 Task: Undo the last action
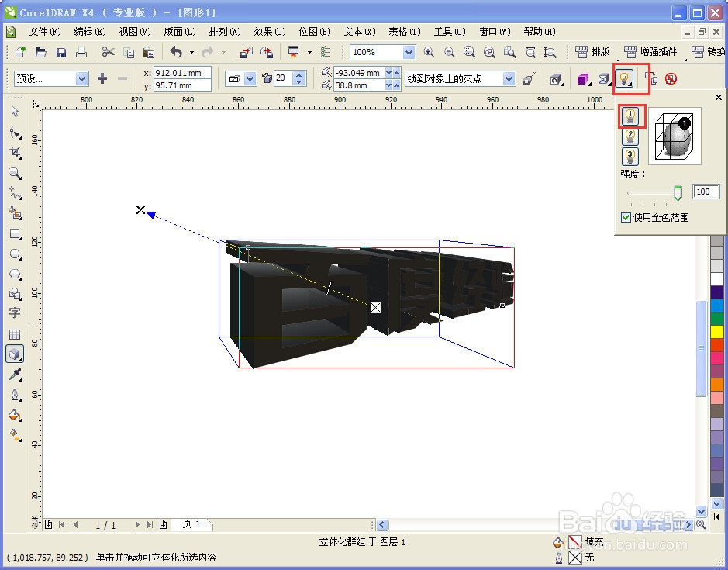point(176,52)
